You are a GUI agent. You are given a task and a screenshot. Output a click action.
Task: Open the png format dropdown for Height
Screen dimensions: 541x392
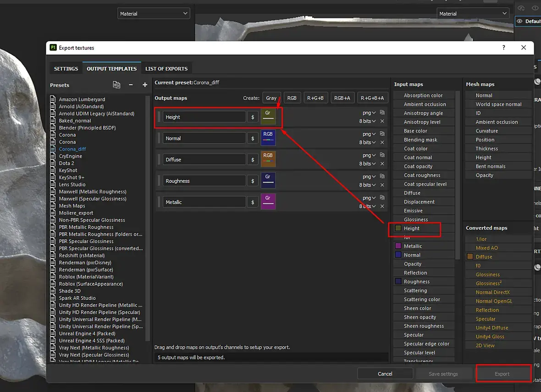(369, 113)
